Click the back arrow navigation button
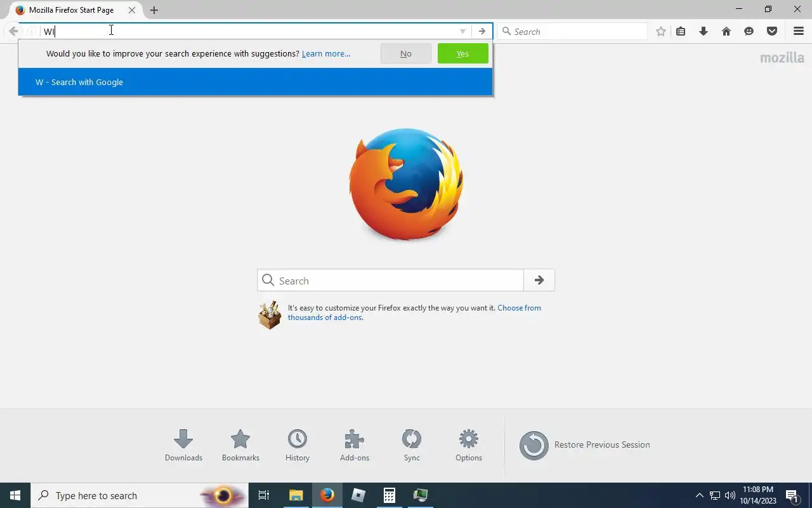The image size is (812, 508). (x=13, y=31)
